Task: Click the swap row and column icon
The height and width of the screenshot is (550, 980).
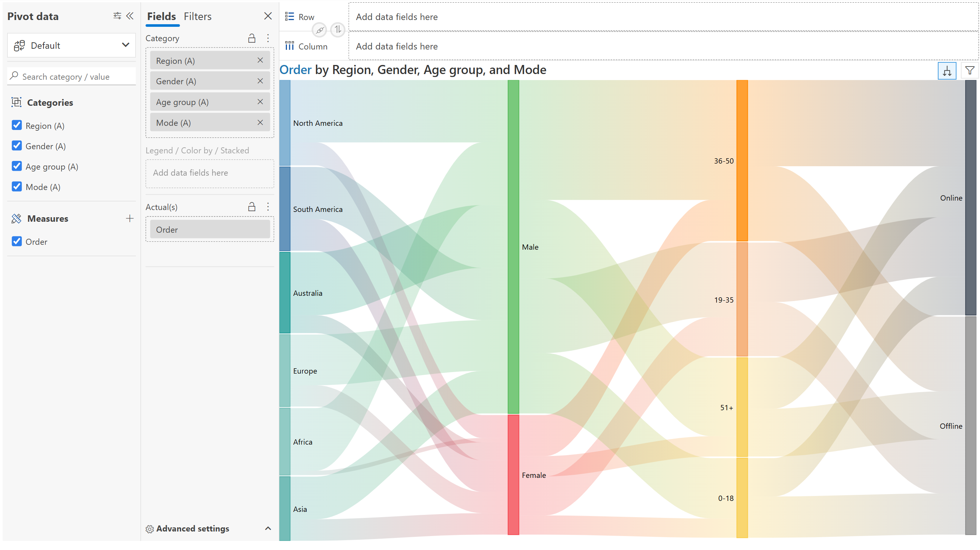Action: [x=337, y=29]
